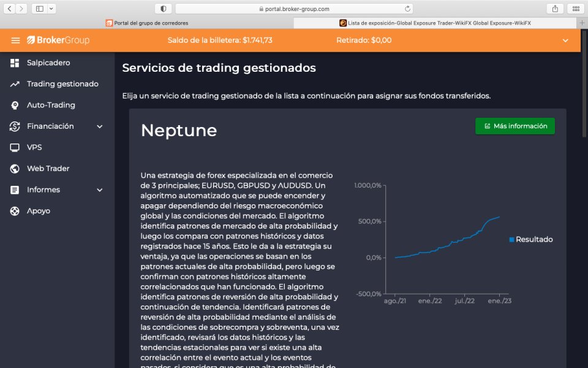
Task: Switch to the Lista de exposición WikiFX tab
Action: coord(435,23)
